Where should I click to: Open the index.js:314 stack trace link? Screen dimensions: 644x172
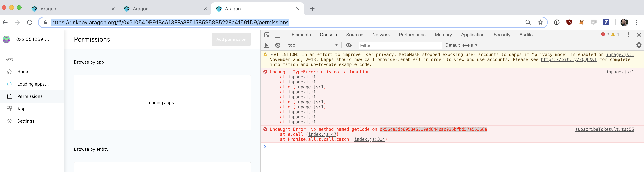pyautogui.click(x=369, y=139)
